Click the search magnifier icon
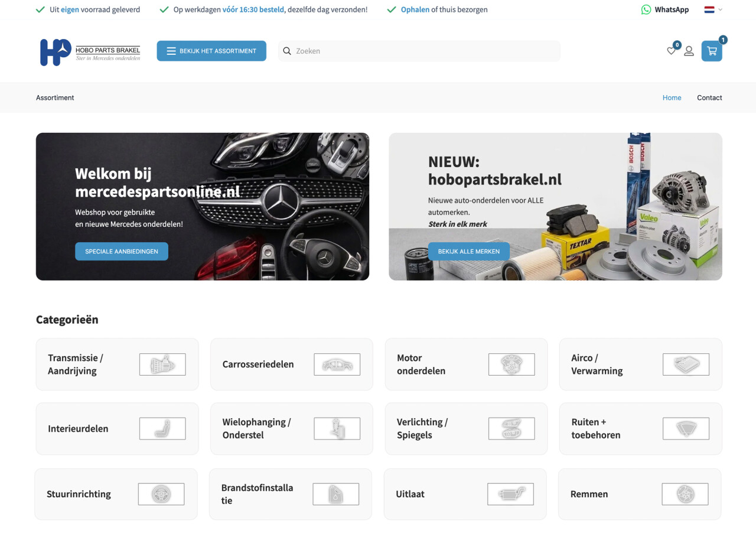Viewport: 756px width, 534px height. [x=287, y=51]
